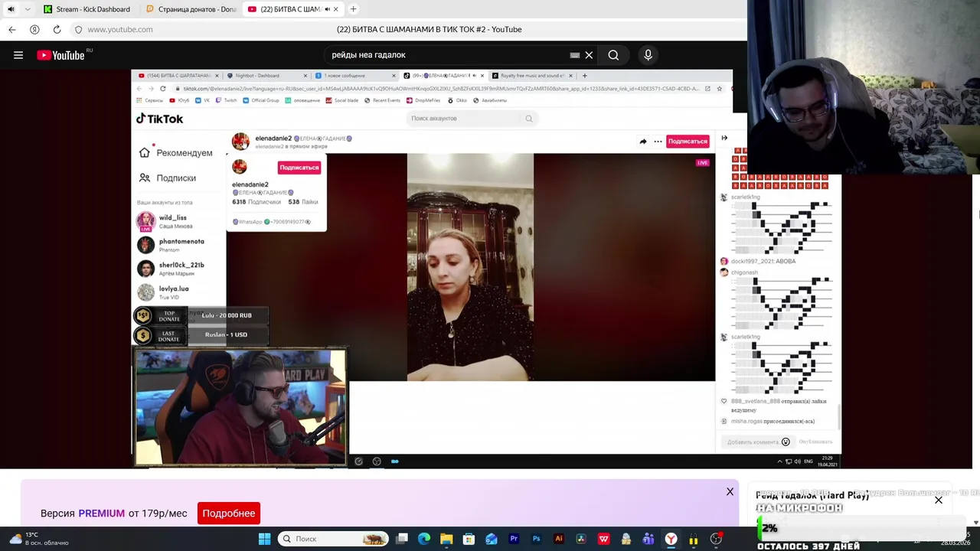Select 1 новое сообщение tab inside video
Image resolution: width=980 pixels, height=551 pixels.
(355, 76)
